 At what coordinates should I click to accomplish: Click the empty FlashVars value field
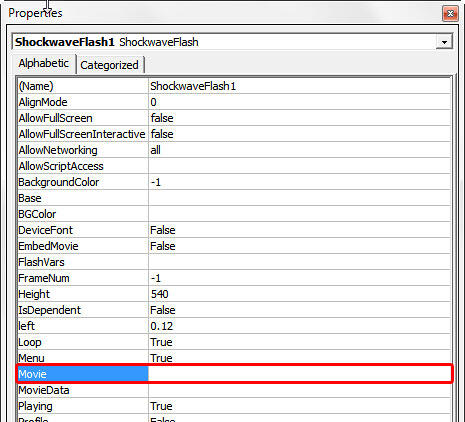(x=299, y=262)
